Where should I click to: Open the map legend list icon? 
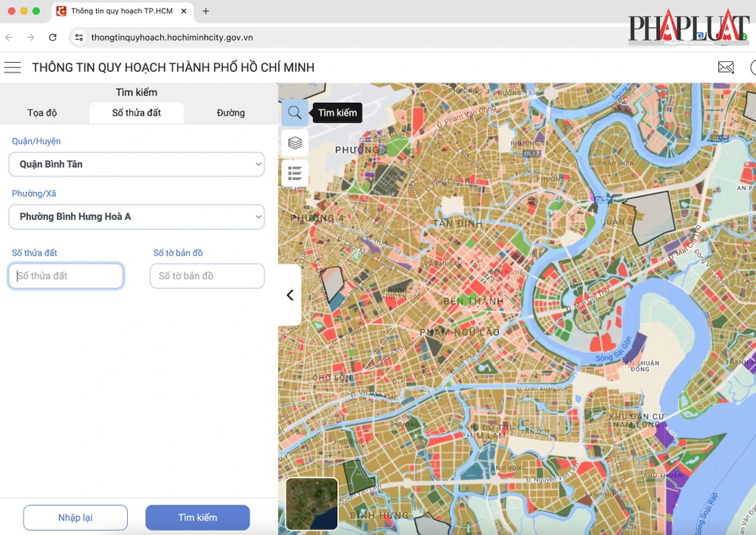click(295, 173)
